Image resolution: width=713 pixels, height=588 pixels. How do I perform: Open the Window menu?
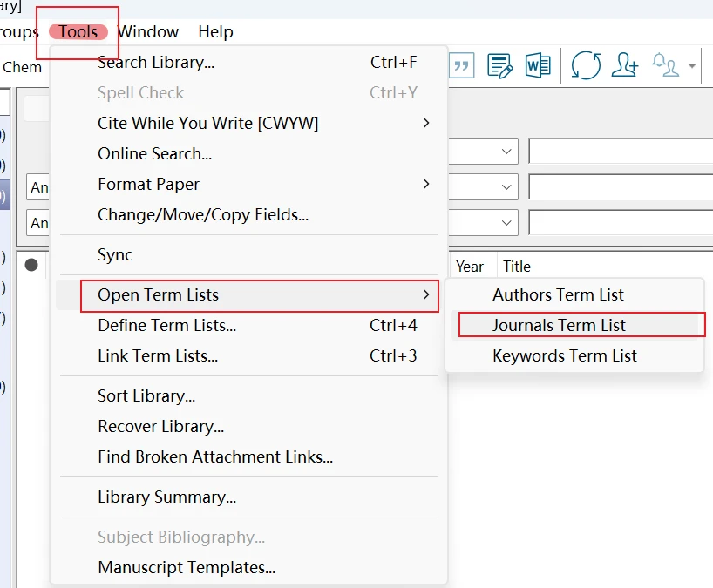(x=148, y=32)
